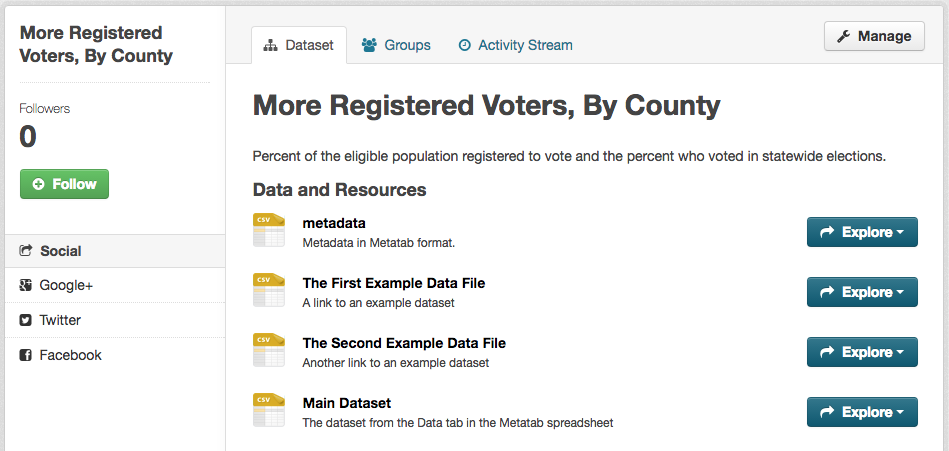Viewport: 949px width, 451px height.
Task: Open the metadata resource link
Action: point(334,223)
